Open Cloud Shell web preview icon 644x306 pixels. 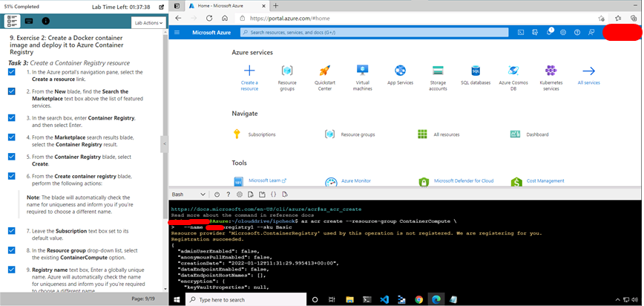click(285, 194)
